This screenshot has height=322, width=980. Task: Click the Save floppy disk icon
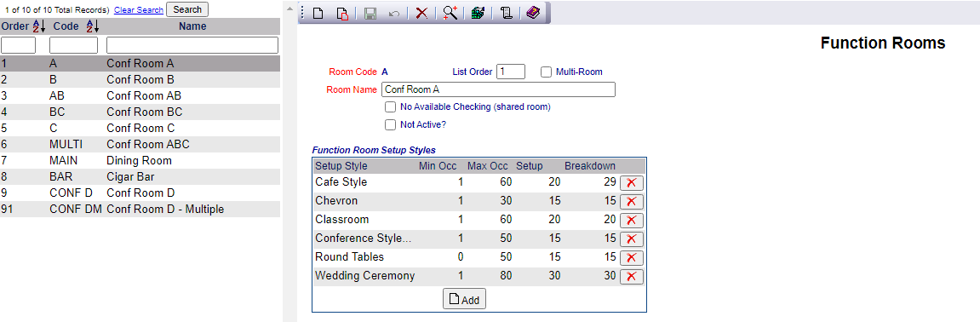(x=370, y=13)
